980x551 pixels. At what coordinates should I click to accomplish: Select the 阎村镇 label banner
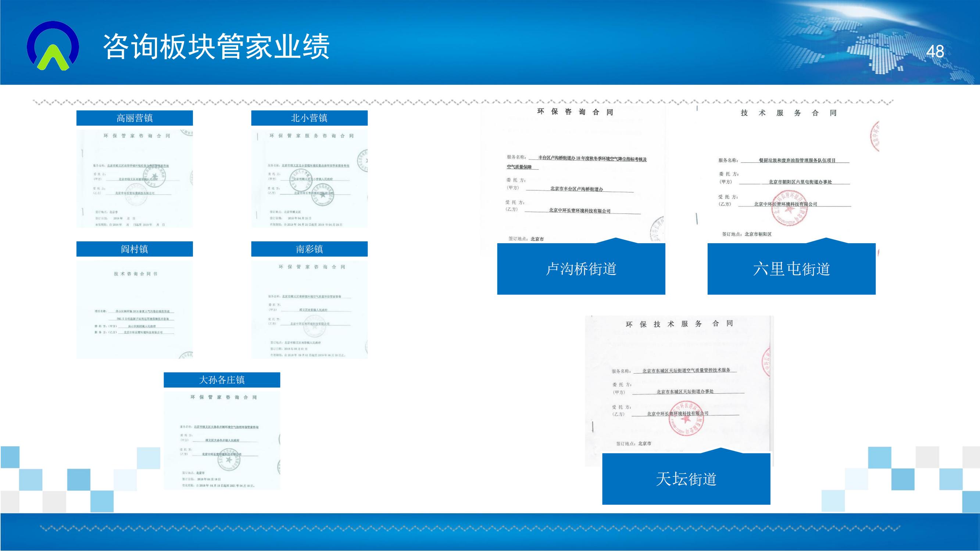point(134,249)
